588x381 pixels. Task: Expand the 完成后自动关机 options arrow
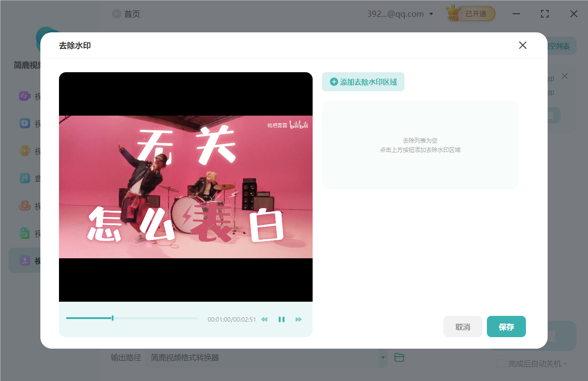(565, 364)
